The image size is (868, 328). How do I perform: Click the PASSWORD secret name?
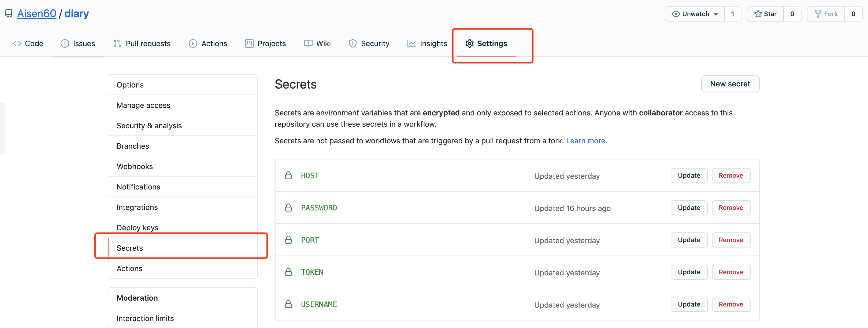tap(319, 207)
